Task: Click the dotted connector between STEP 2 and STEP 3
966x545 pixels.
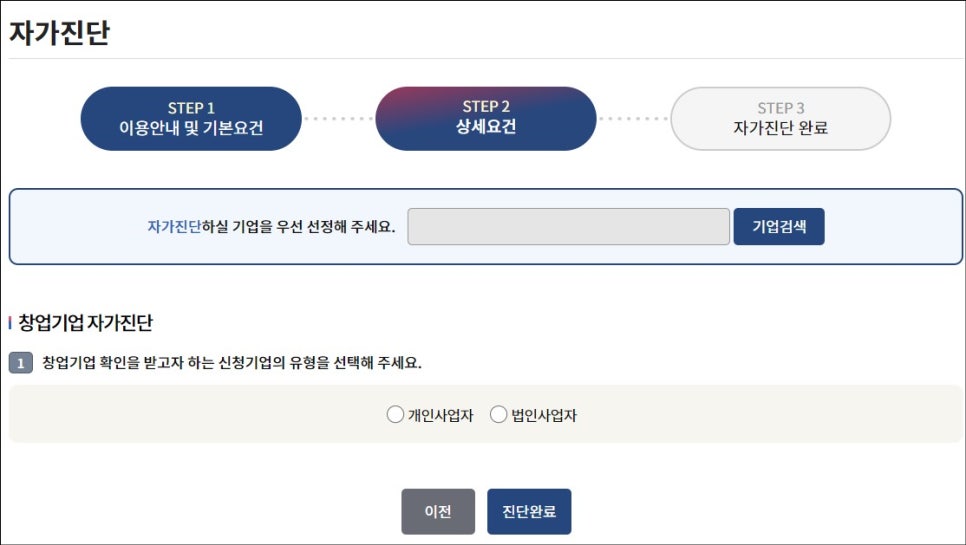Action: [633, 119]
